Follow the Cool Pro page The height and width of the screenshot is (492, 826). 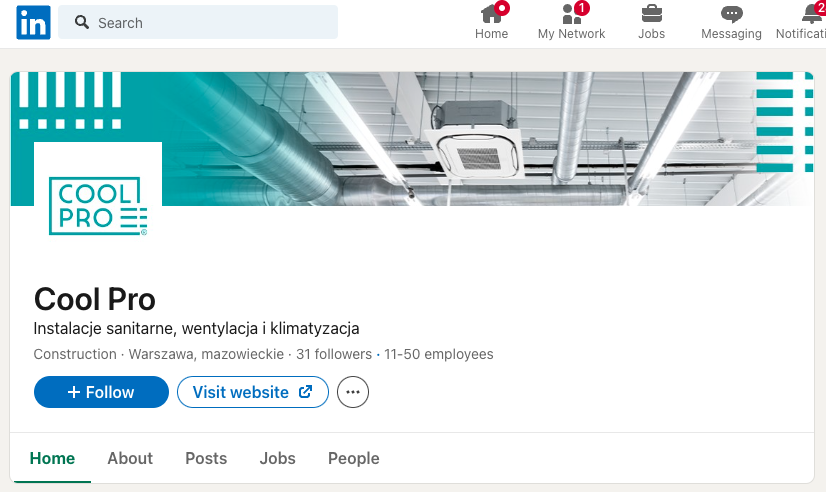101,392
